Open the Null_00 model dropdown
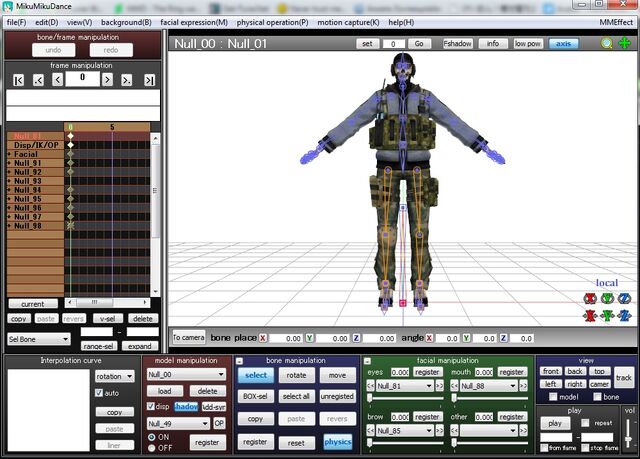Screen dimensions: 640x459 (186, 374)
